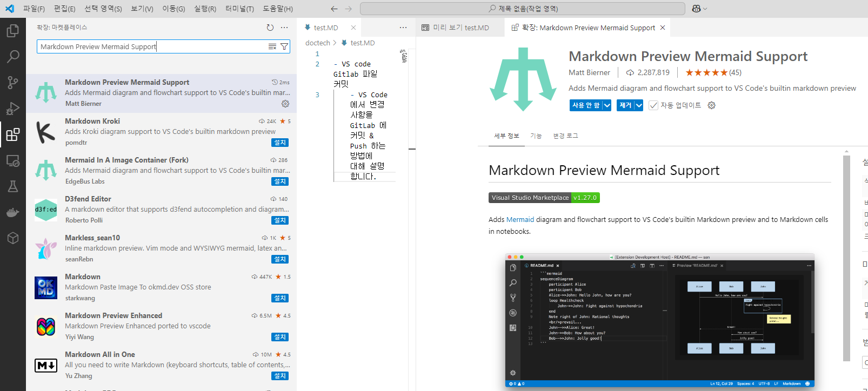Open the 도움말(H) menu
The height and width of the screenshot is (391, 868).
[278, 9]
